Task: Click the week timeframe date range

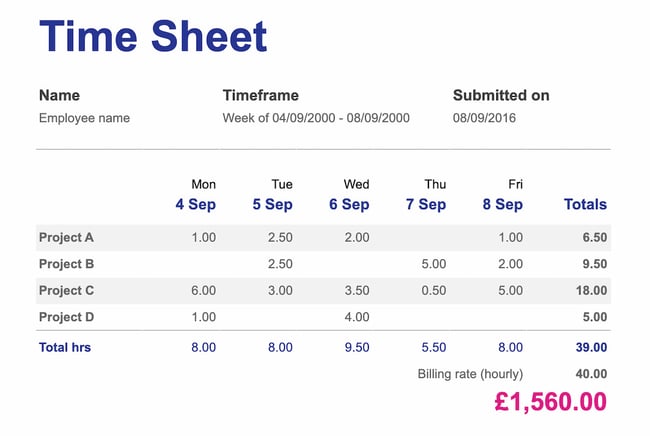Action: 316,118
